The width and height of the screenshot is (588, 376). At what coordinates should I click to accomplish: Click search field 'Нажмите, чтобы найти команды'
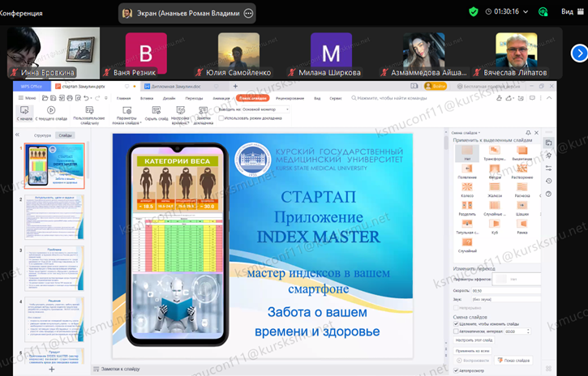coord(388,98)
